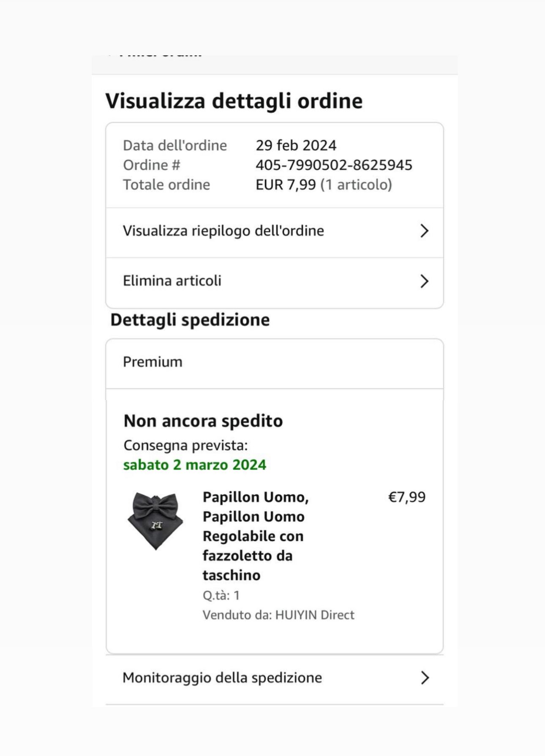The width and height of the screenshot is (545, 756).
Task: Tap the Visualizza dettagli ordine heading
Action: (234, 101)
